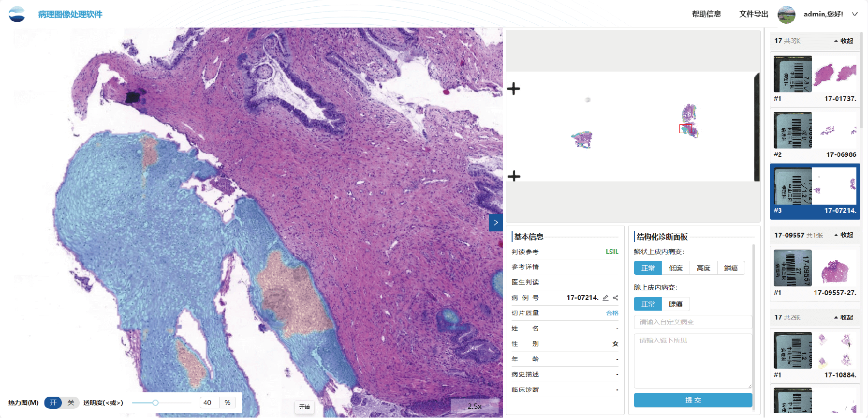
Task: Click the 病史描述 row
Action: [x=565, y=374]
